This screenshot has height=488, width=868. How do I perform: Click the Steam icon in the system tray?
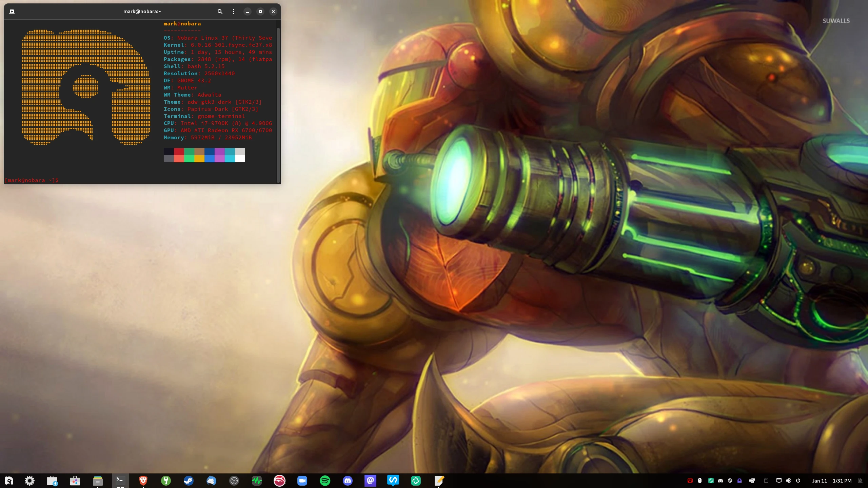[730, 481]
